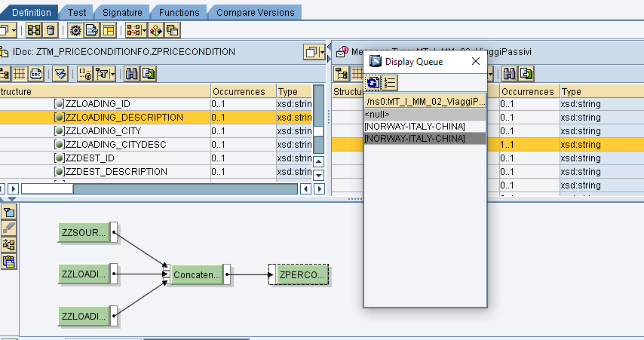Click the colorful diamond icon in top toolbar
644x340 pixels.
click(155, 30)
